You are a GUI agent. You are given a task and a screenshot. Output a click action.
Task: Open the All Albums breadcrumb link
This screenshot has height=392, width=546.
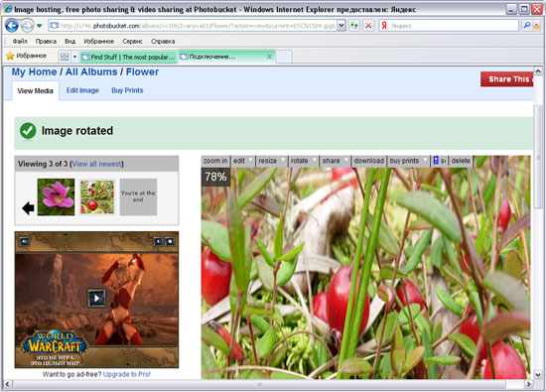click(x=91, y=72)
